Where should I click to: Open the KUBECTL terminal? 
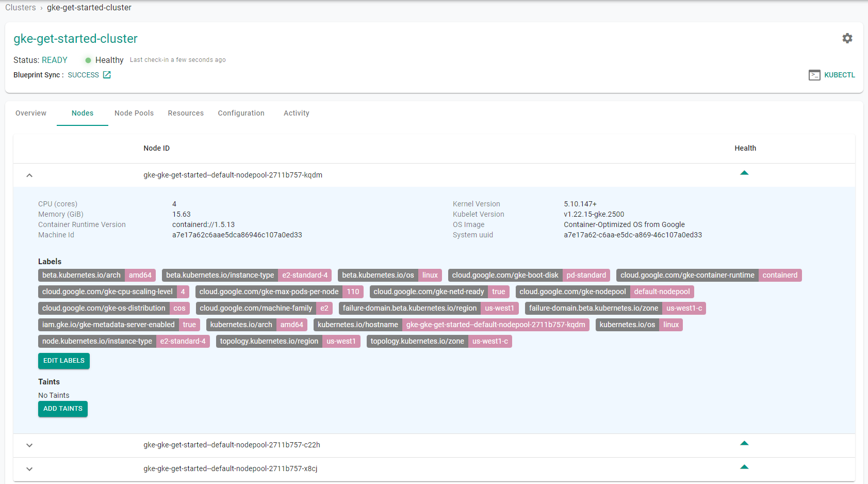click(x=831, y=75)
